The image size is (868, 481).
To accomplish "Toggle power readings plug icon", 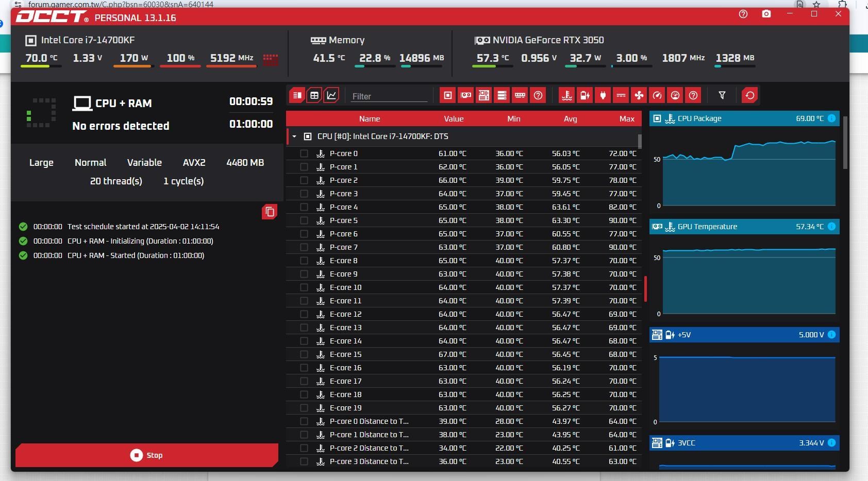I will (603, 95).
